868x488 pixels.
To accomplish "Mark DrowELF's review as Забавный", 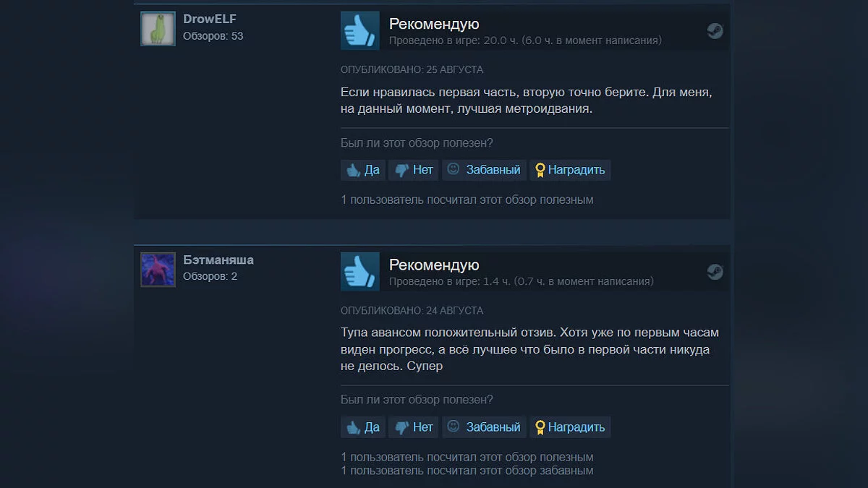I will [x=484, y=170].
